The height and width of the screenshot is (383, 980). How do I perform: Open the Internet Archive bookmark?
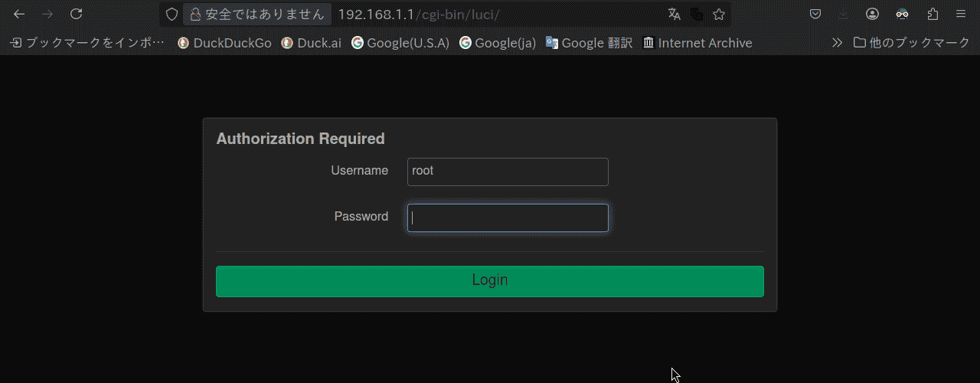[697, 43]
